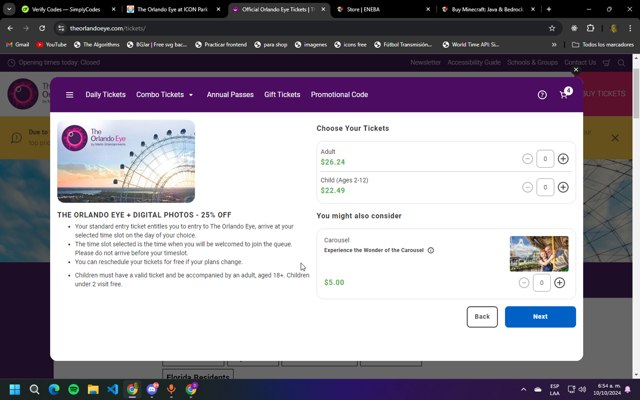Viewport: 640px width, 400px height.
Task: Open Windows taskbar search
Action: point(34,389)
